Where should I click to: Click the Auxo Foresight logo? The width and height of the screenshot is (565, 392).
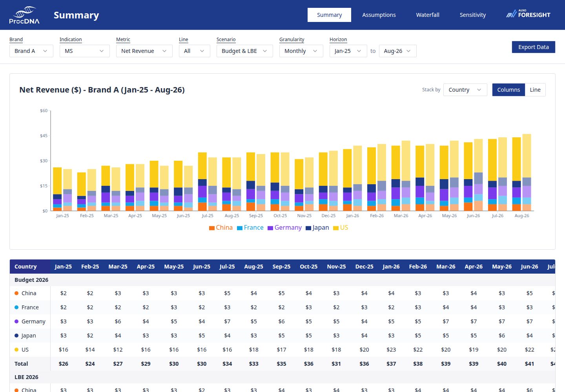coord(528,14)
